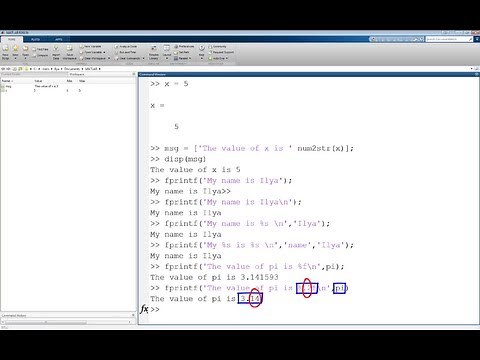Open the current folder path dropdown arrow
The width and height of the screenshot is (480, 360).
[472, 69]
